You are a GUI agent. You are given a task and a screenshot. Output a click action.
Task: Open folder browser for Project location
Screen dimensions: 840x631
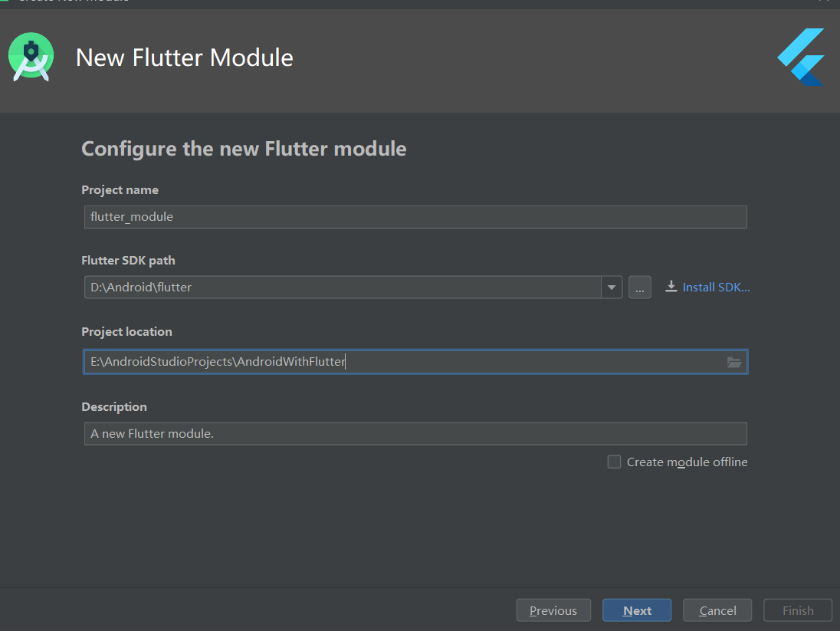pyautogui.click(x=734, y=363)
